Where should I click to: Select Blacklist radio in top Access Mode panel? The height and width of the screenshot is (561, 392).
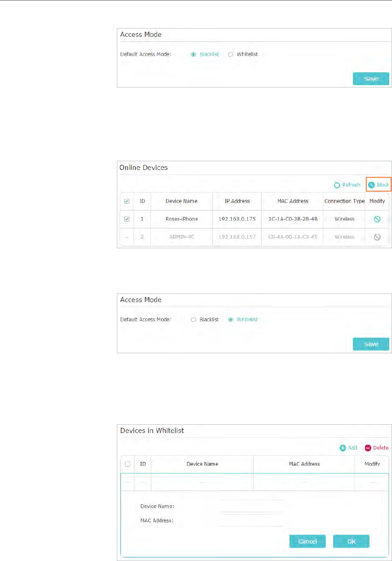click(x=193, y=54)
